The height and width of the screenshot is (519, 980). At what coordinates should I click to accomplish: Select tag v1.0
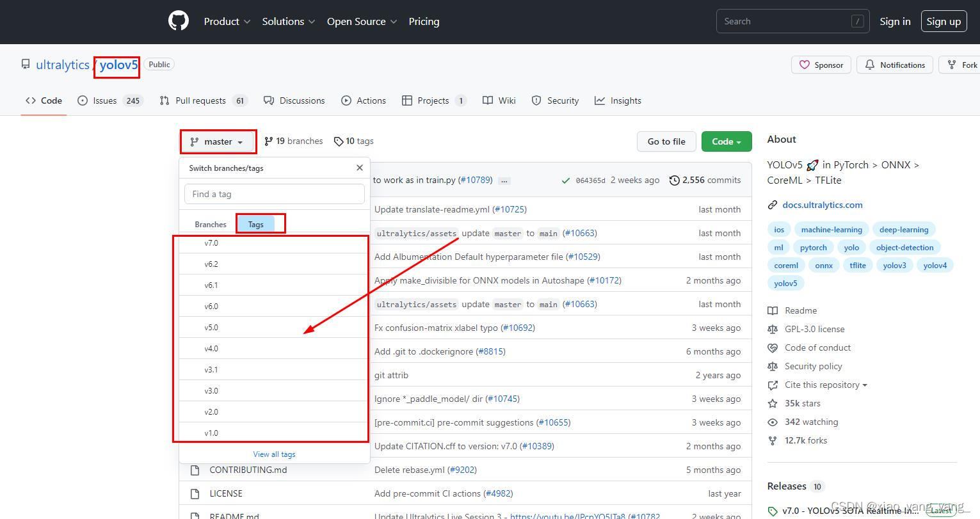275,433
